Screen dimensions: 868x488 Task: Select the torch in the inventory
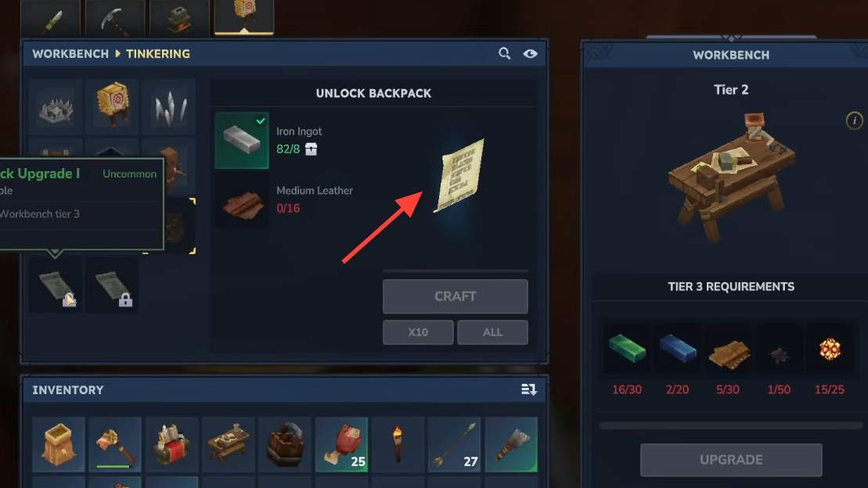(x=398, y=445)
